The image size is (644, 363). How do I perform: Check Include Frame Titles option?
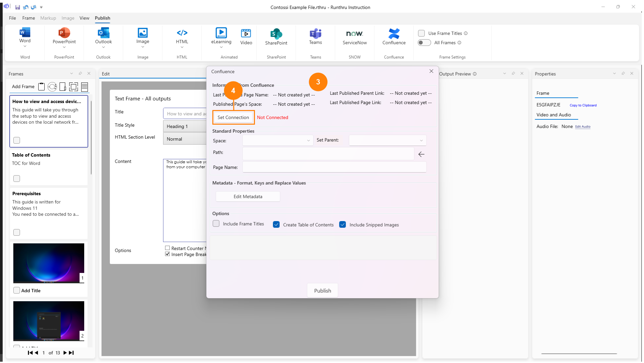coord(216,224)
